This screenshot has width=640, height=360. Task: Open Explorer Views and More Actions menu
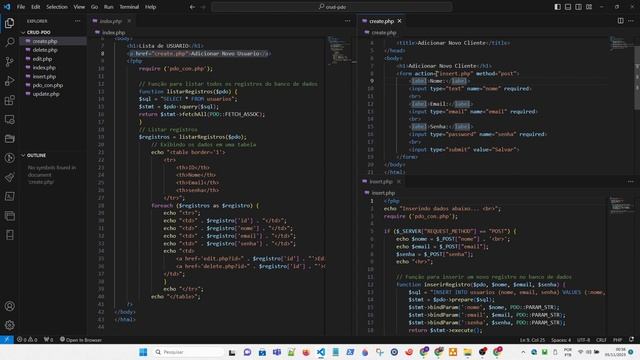click(78, 21)
